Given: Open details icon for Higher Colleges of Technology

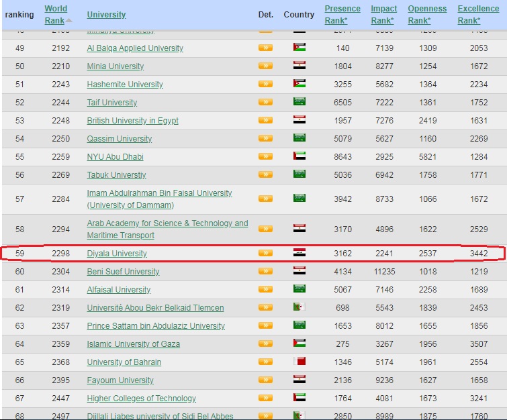Looking at the screenshot, I should 265,398.
